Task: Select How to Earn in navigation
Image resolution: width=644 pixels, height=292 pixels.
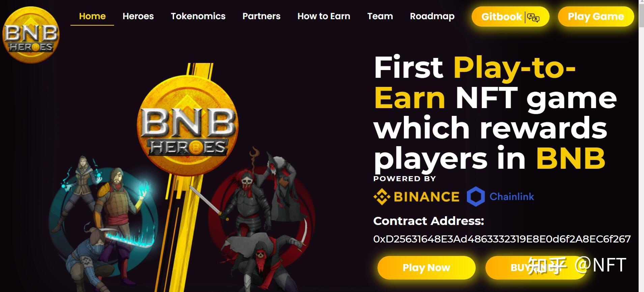Action: pos(324,16)
